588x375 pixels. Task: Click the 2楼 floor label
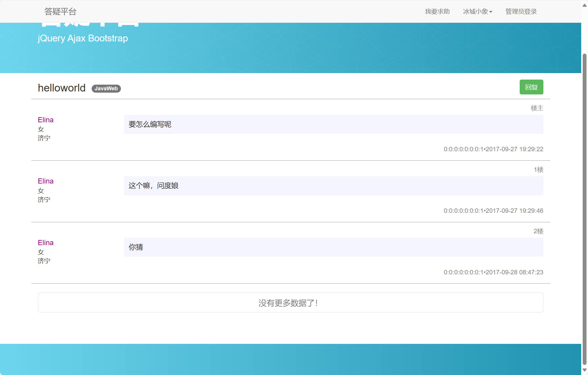point(538,231)
